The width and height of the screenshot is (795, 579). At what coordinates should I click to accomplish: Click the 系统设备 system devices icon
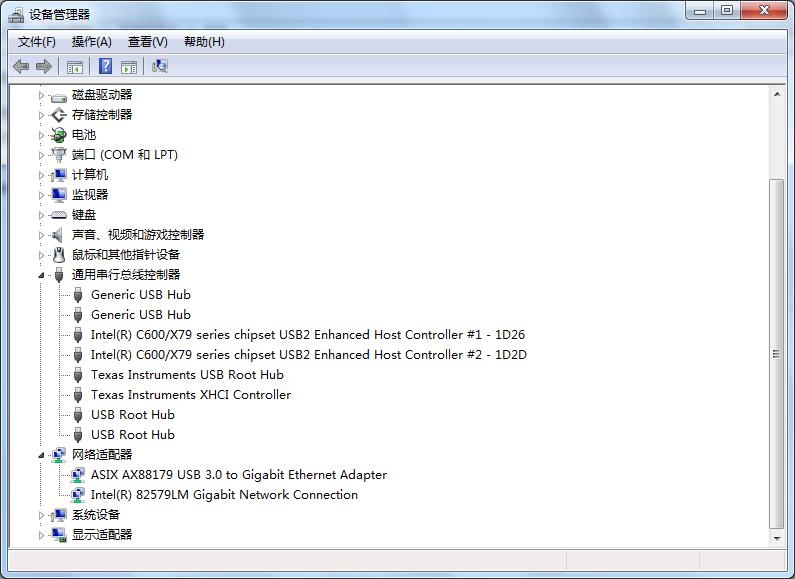(x=59, y=515)
